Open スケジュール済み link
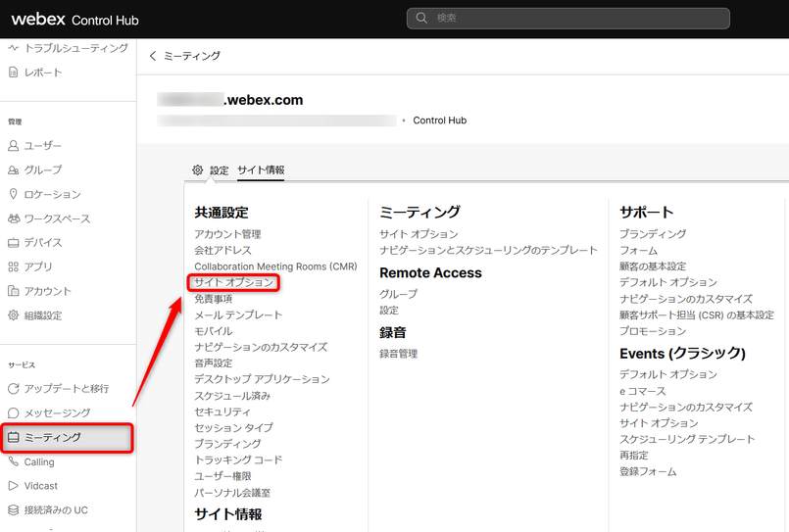 click(232, 396)
